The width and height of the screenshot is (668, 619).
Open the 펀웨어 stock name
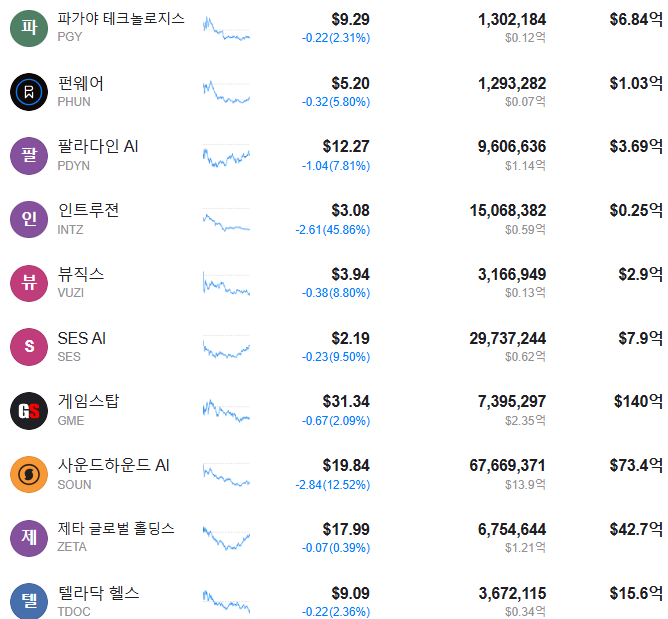pos(81,83)
